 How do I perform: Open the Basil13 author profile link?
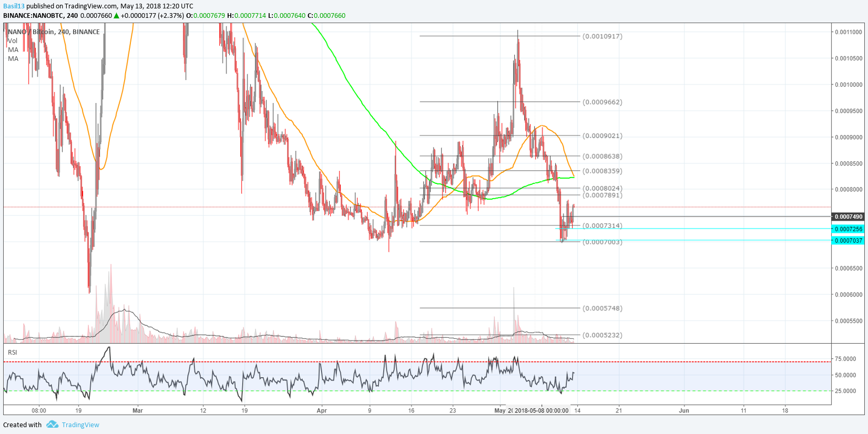pos(14,6)
